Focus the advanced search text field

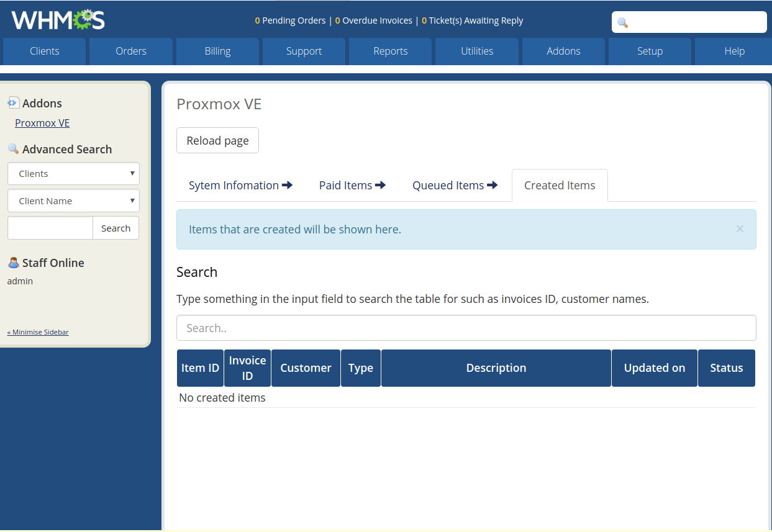[x=50, y=228]
